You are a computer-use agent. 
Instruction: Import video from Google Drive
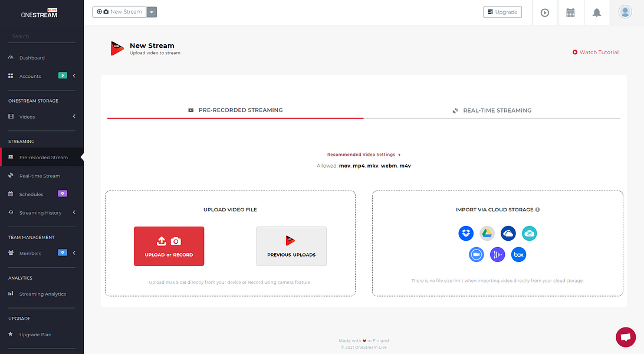(487, 233)
